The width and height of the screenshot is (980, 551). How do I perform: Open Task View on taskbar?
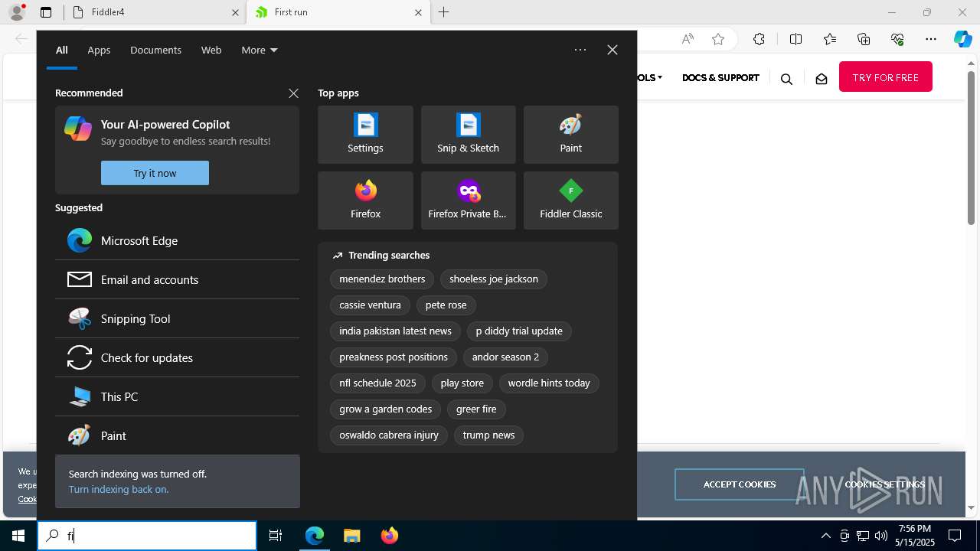pyautogui.click(x=276, y=536)
